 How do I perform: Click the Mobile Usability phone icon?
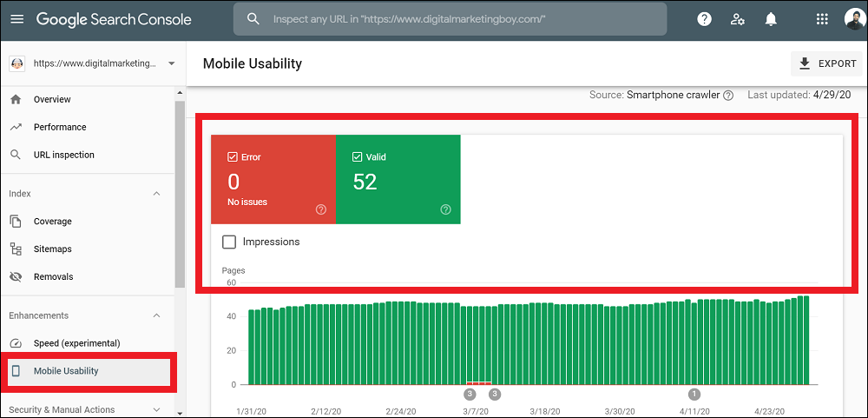point(16,371)
